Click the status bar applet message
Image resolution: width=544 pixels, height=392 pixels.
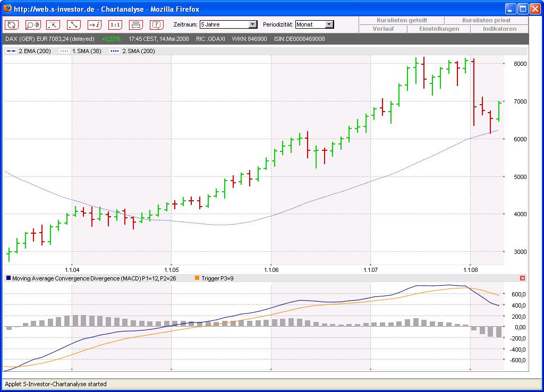(55, 384)
